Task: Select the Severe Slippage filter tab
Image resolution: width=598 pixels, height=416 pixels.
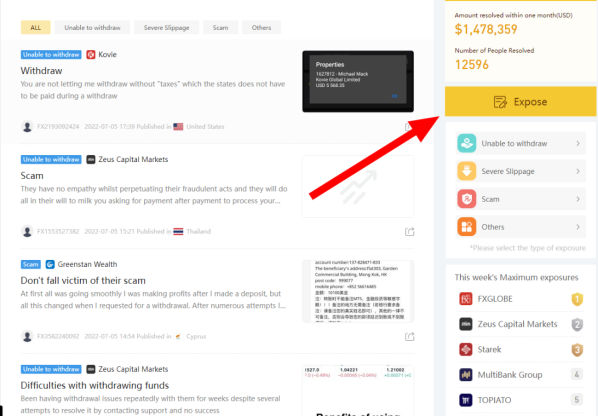Action: click(166, 27)
